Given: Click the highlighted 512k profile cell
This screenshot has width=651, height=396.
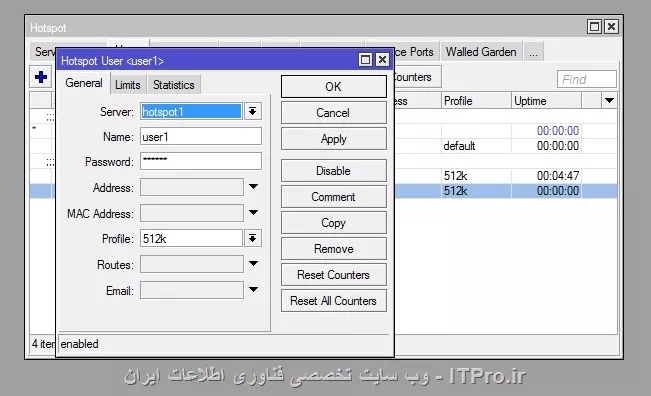Looking at the screenshot, I should coord(476,191).
